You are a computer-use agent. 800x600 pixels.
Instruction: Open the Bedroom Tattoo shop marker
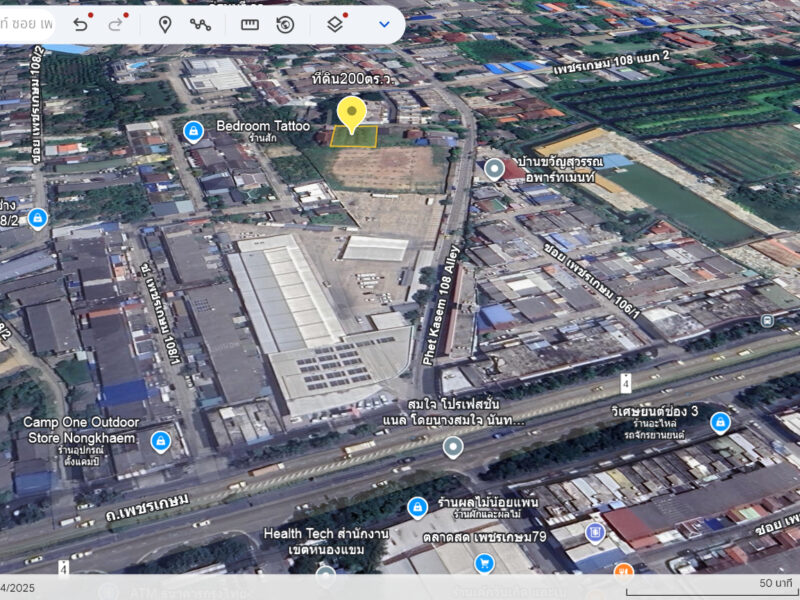[193, 131]
